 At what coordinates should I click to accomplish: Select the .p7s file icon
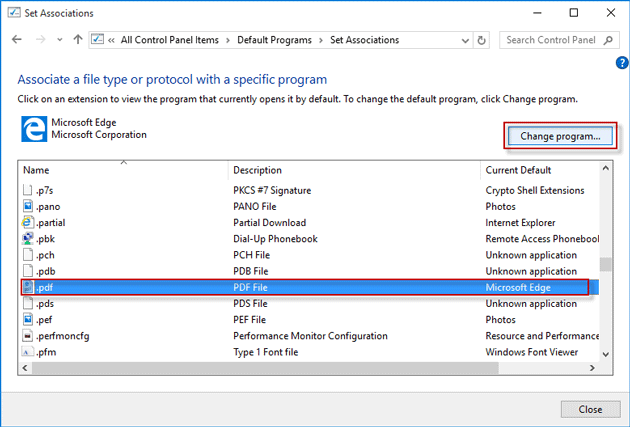[x=27, y=190]
